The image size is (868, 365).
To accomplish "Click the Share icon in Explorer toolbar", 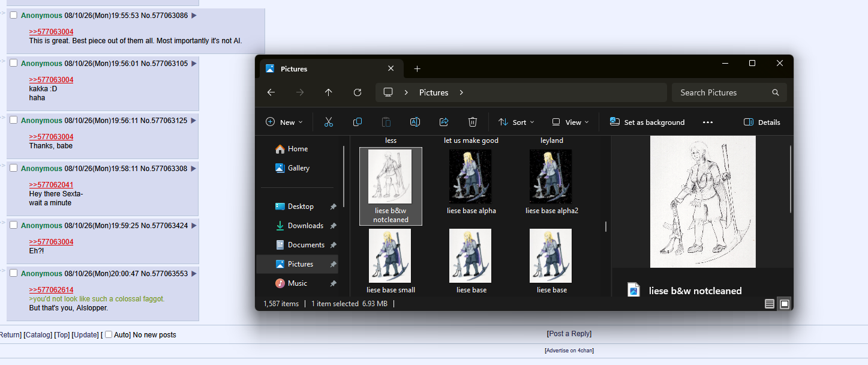I will [444, 122].
